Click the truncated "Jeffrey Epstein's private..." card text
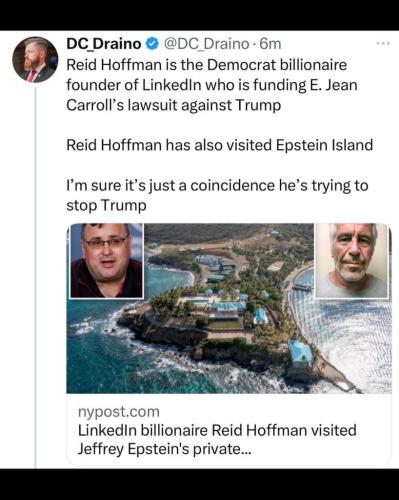 tap(164, 449)
